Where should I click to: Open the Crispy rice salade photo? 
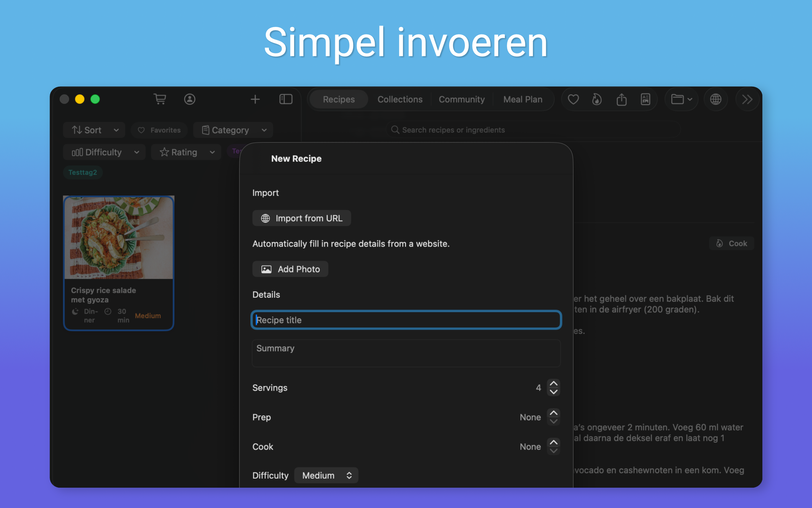pyautogui.click(x=119, y=238)
